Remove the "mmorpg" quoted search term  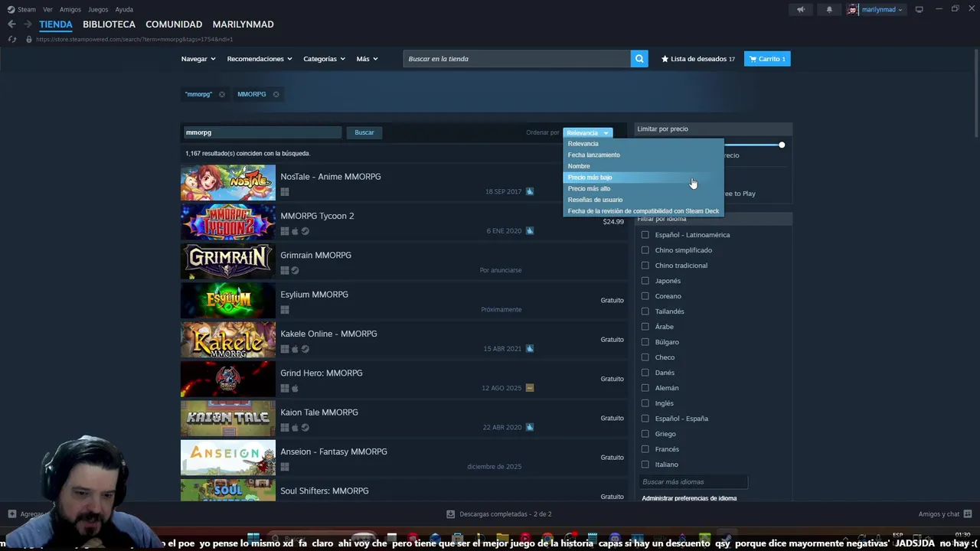click(222, 94)
